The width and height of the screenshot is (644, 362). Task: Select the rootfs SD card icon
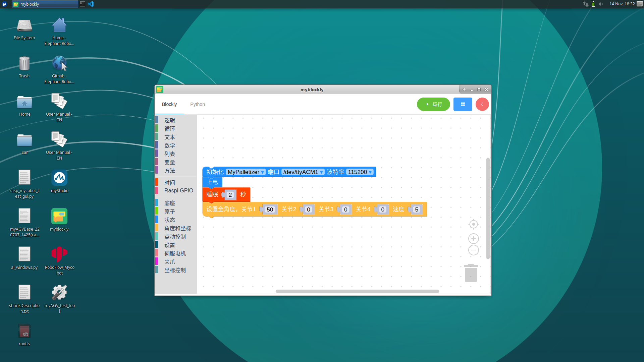(x=24, y=335)
